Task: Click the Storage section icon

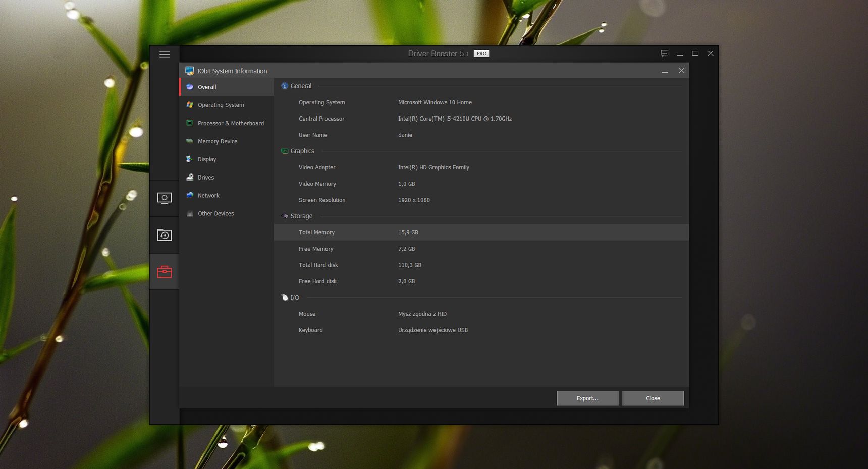Action: [285, 216]
